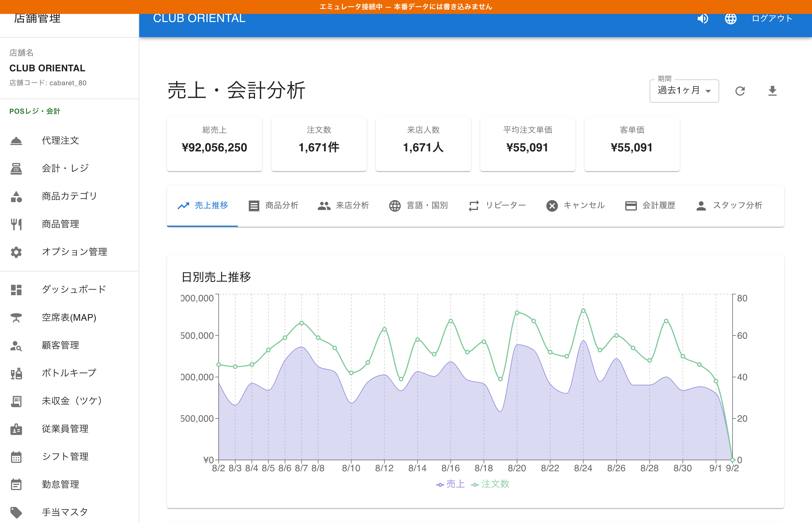This screenshot has height=522, width=812.
Task: Switch to the 商品分析 tab
Action: [x=273, y=205]
